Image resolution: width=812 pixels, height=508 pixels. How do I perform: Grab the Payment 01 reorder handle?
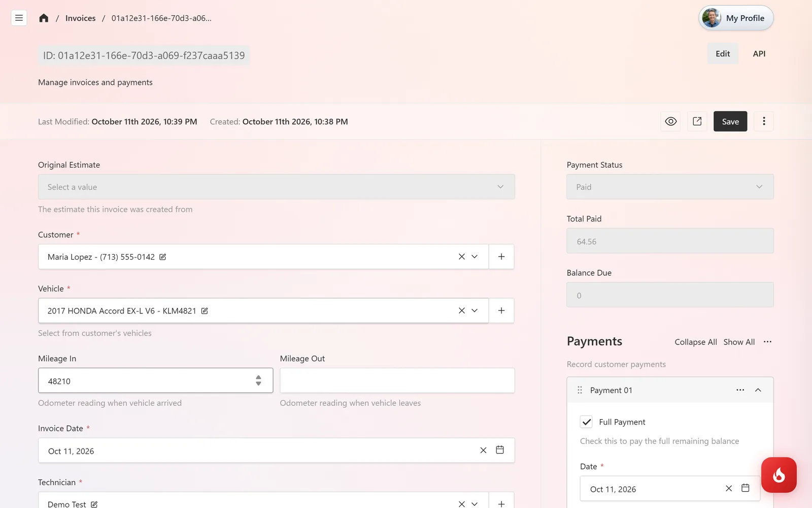click(580, 390)
